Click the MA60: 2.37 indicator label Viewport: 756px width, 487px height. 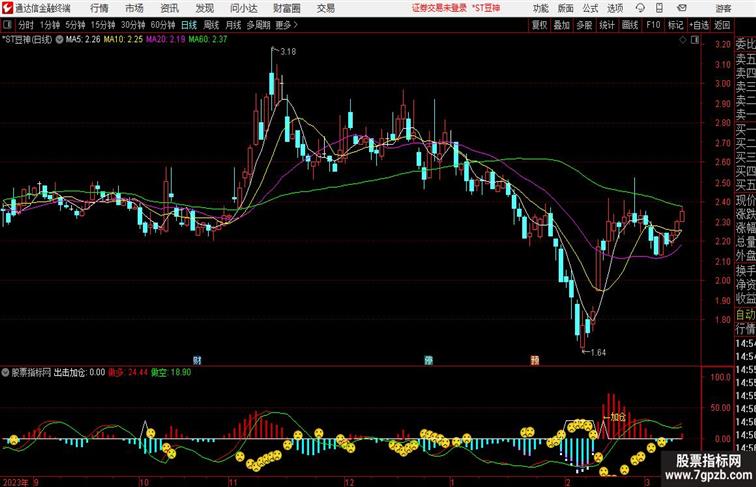tap(208, 40)
